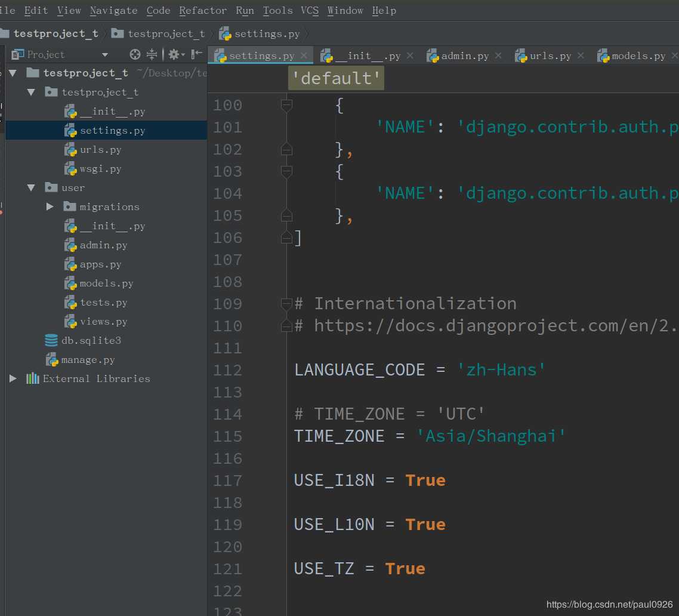
Task: Open views.py in the project tree
Action: [x=103, y=321]
